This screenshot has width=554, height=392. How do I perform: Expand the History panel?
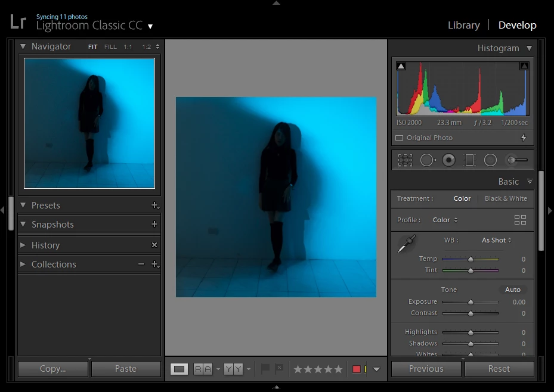(23, 245)
